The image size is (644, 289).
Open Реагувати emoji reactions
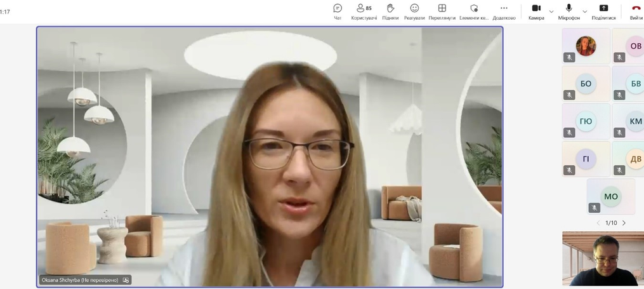click(414, 11)
